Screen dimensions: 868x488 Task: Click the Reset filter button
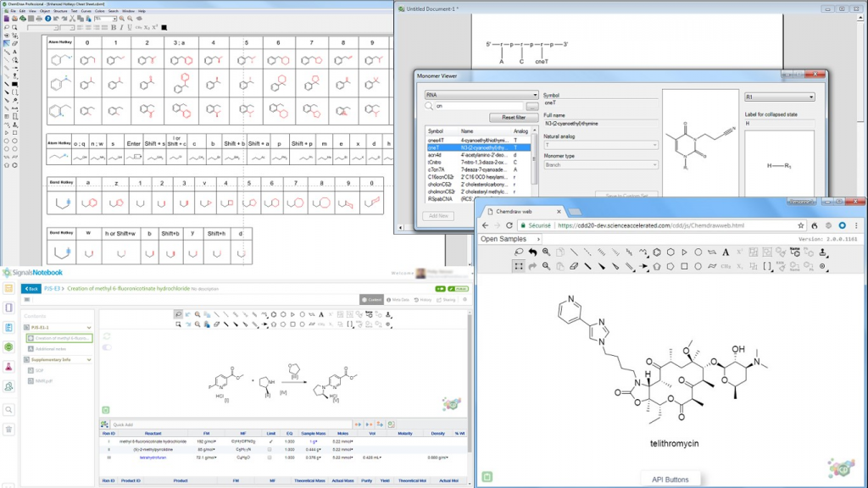click(513, 117)
